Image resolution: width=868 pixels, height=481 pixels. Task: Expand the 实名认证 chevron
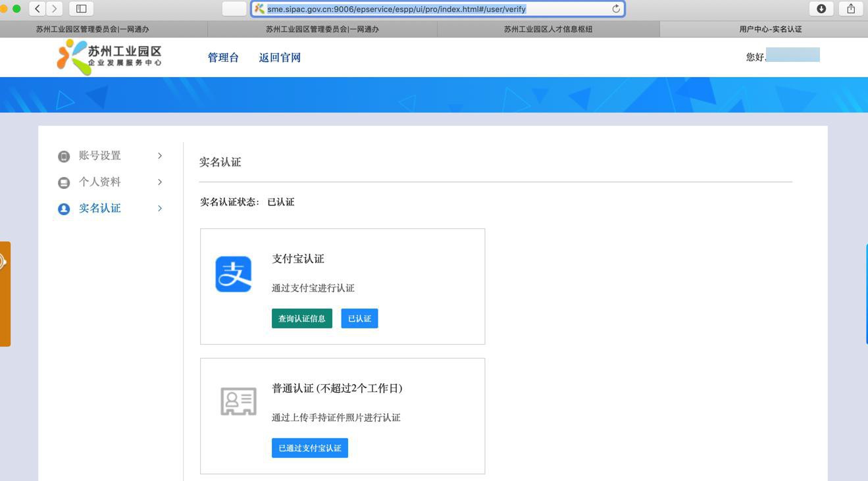pyautogui.click(x=160, y=209)
